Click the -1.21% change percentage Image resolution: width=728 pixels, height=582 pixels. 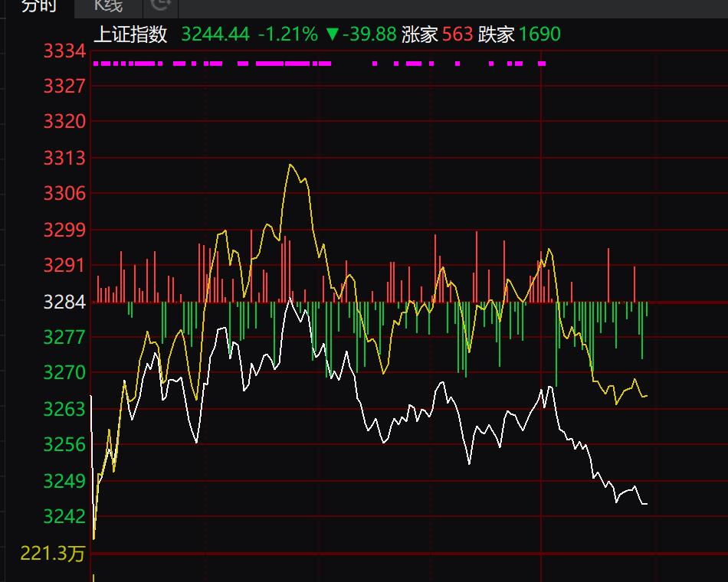pyautogui.click(x=288, y=34)
